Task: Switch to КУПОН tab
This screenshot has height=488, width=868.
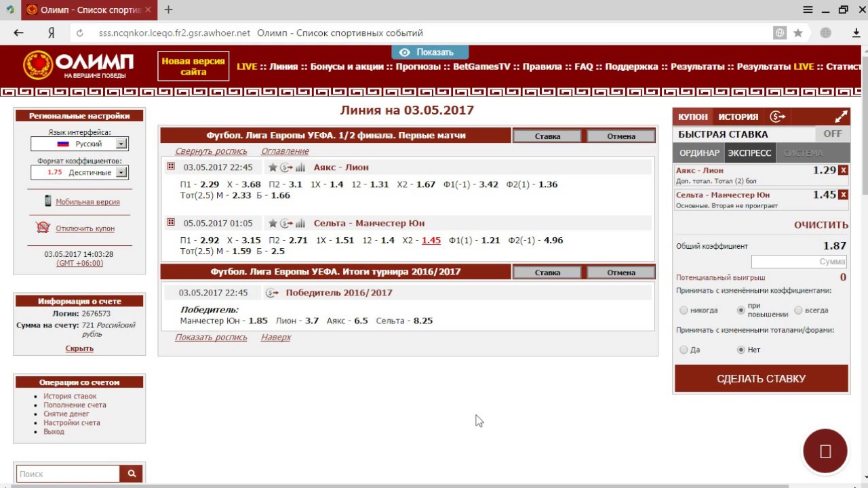Action: (x=693, y=117)
